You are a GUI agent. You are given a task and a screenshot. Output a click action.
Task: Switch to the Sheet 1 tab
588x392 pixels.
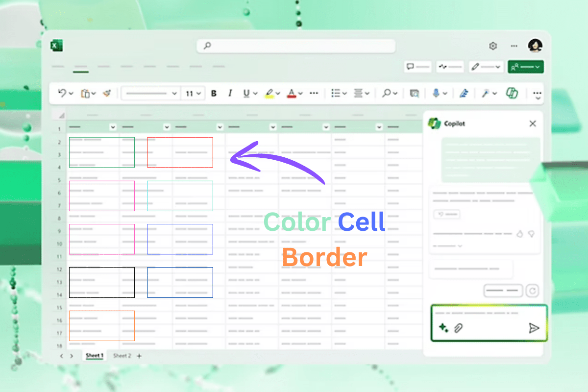[95, 356]
